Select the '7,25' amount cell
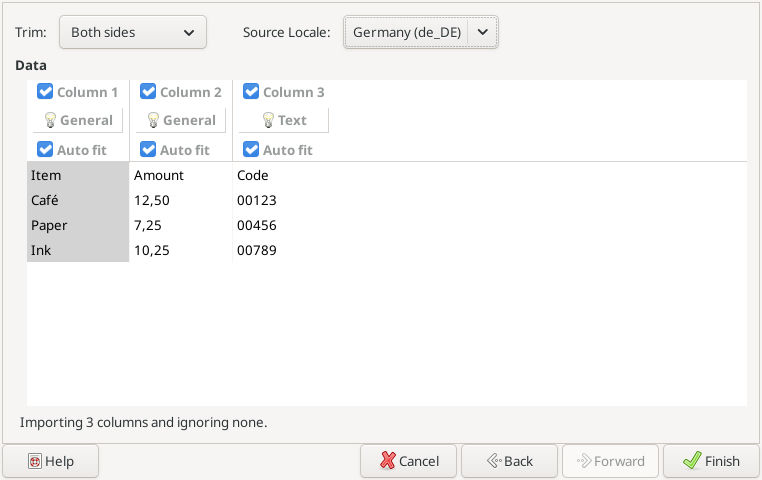Image resolution: width=762 pixels, height=480 pixels. coord(181,225)
